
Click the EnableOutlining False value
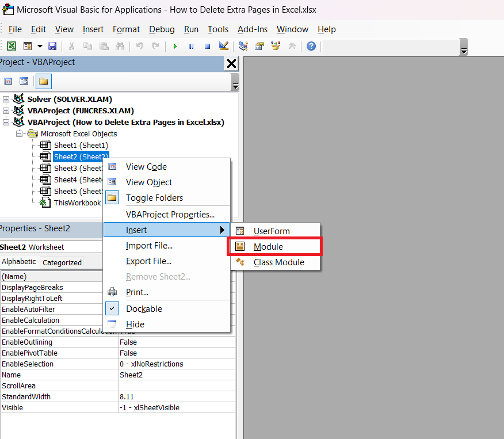pyautogui.click(x=177, y=342)
